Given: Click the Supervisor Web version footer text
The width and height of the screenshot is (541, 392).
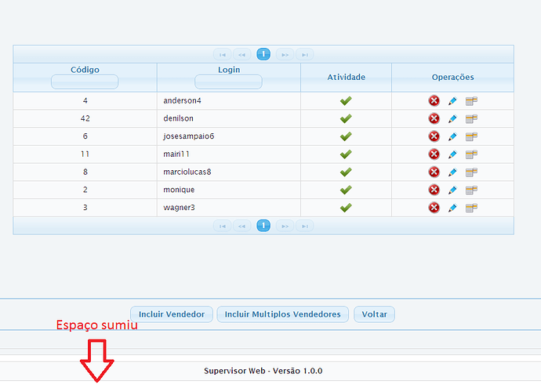Looking at the screenshot, I should (x=263, y=371).
